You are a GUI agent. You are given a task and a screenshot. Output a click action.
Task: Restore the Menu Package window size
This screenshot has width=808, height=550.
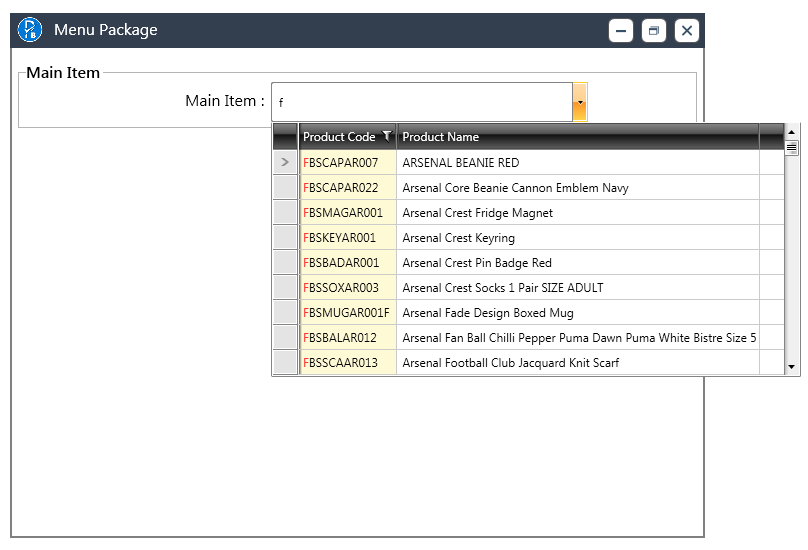click(654, 31)
